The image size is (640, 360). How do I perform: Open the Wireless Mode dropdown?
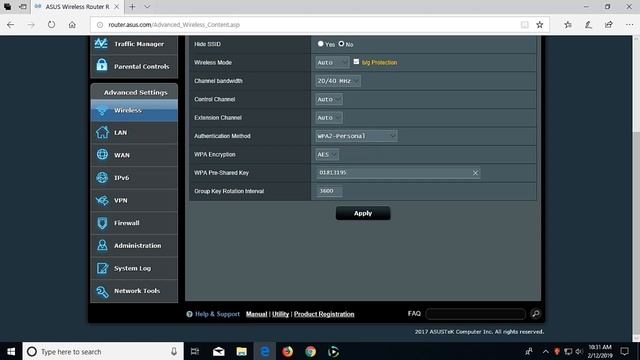(332, 62)
